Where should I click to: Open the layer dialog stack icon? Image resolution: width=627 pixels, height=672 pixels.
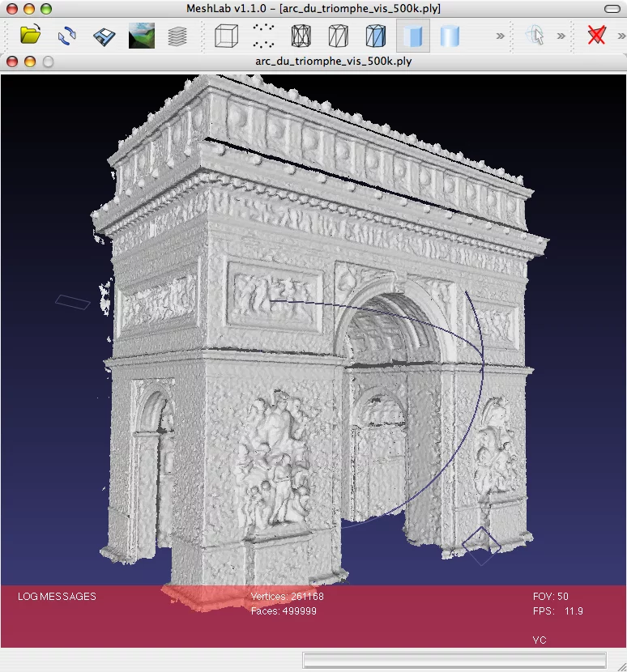(177, 36)
